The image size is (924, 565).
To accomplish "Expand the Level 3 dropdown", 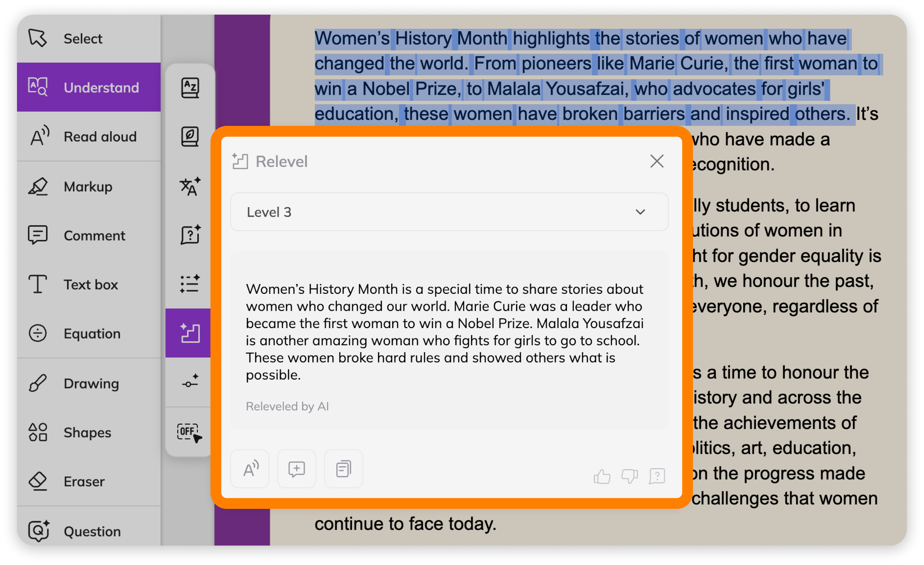I will [449, 212].
